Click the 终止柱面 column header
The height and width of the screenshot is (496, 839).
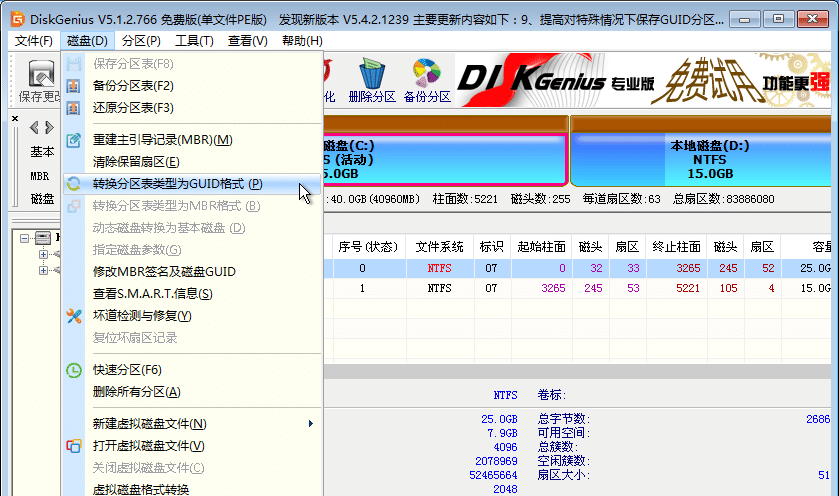(676, 247)
